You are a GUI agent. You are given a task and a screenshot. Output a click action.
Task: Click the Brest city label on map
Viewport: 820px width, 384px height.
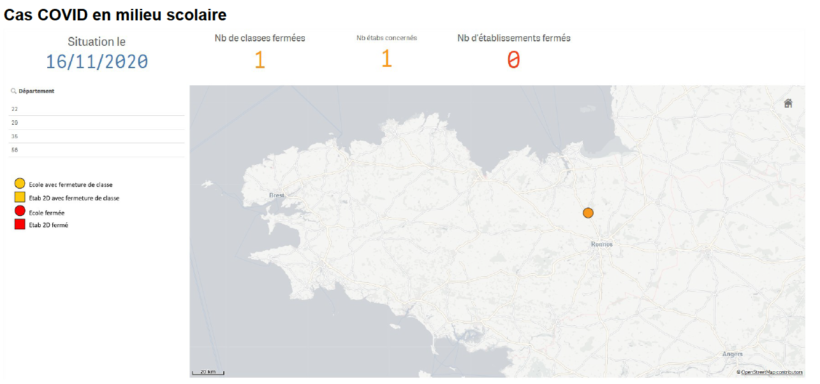276,195
